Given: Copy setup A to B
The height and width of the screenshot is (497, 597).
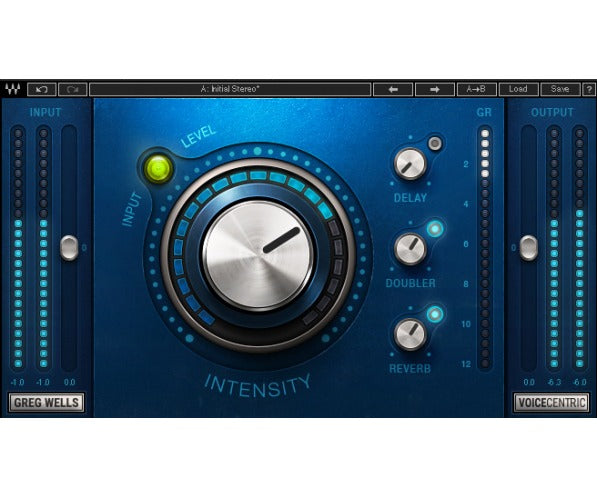Looking at the screenshot, I should (x=477, y=89).
